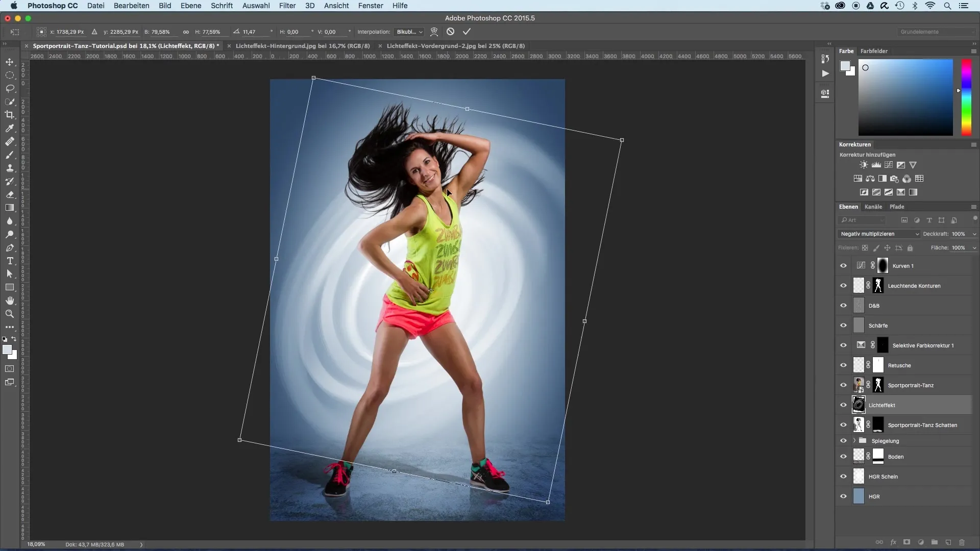Screen dimensions: 980x551
Task: Select the Healing Brush tool
Action: point(10,141)
